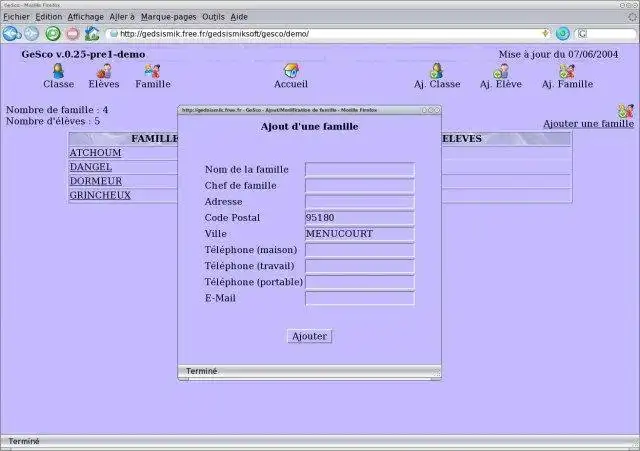Open the Affichage menu
The image size is (640, 451).
(x=86, y=17)
